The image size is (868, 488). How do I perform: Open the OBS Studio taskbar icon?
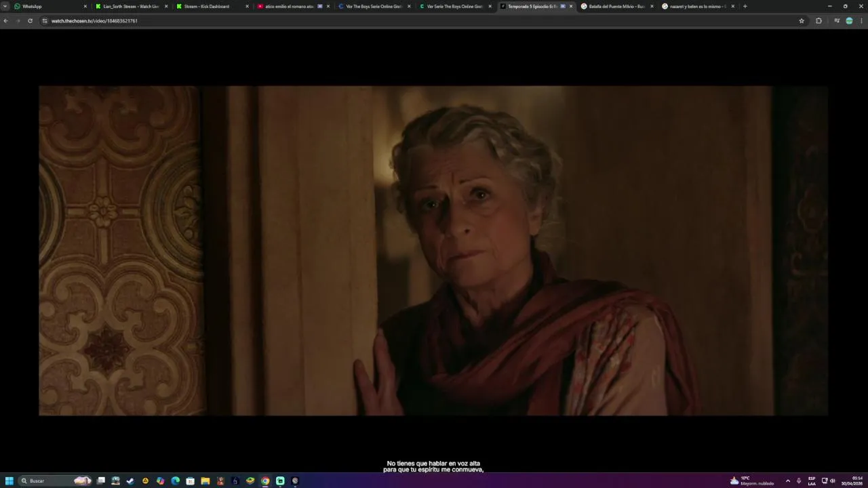tap(295, 481)
